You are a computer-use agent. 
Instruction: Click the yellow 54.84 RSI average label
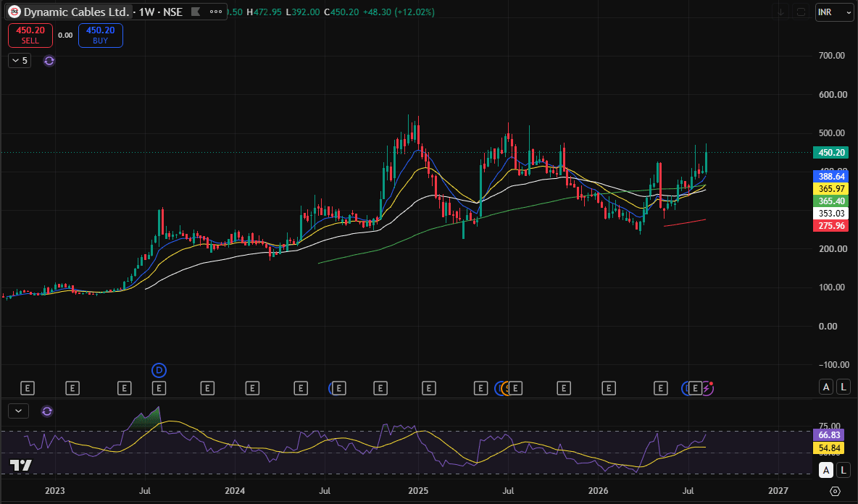coord(829,448)
